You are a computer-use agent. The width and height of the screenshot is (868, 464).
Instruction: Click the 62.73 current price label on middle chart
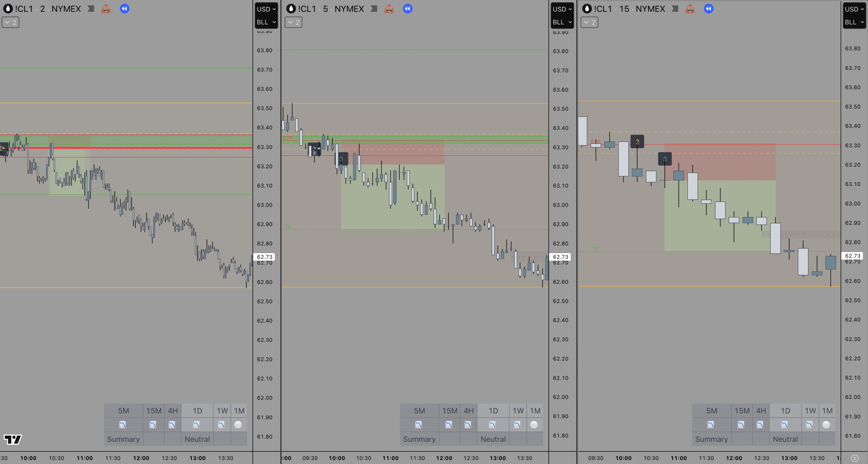tap(560, 257)
